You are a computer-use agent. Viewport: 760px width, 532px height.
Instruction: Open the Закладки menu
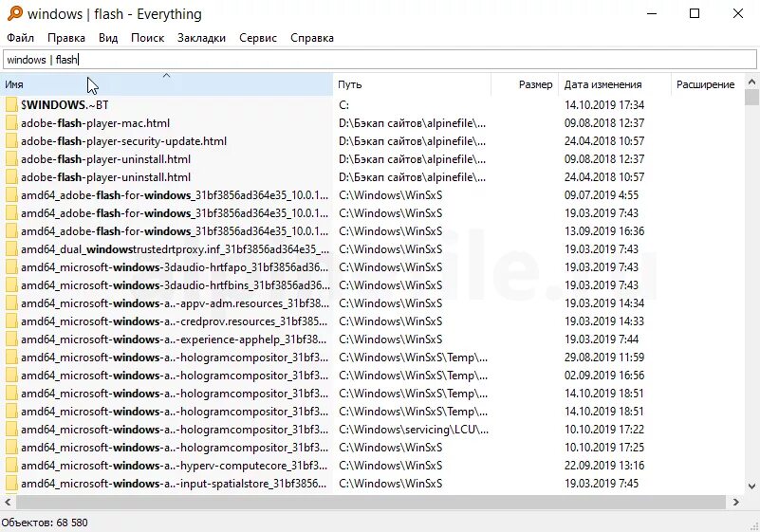point(201,38)
